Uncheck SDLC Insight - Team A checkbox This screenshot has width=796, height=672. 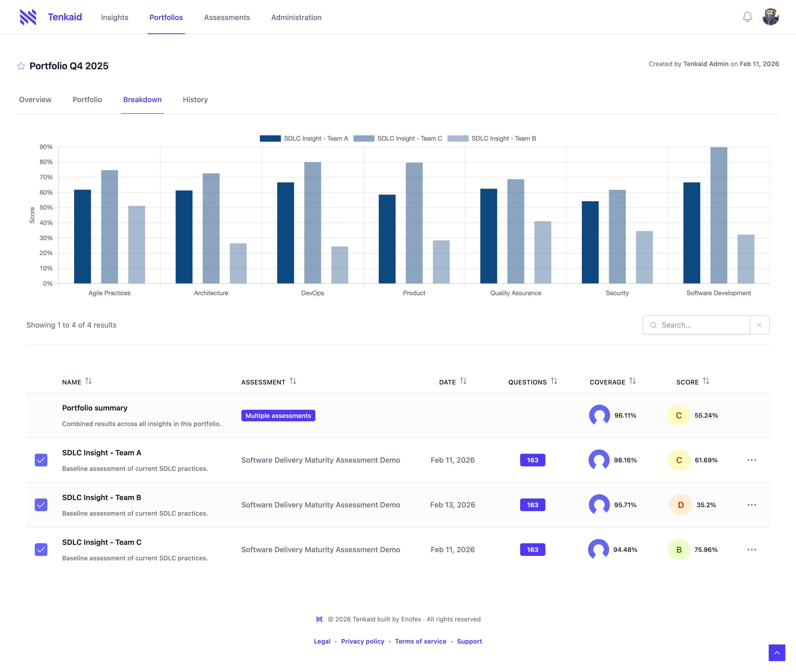point(41,460)
